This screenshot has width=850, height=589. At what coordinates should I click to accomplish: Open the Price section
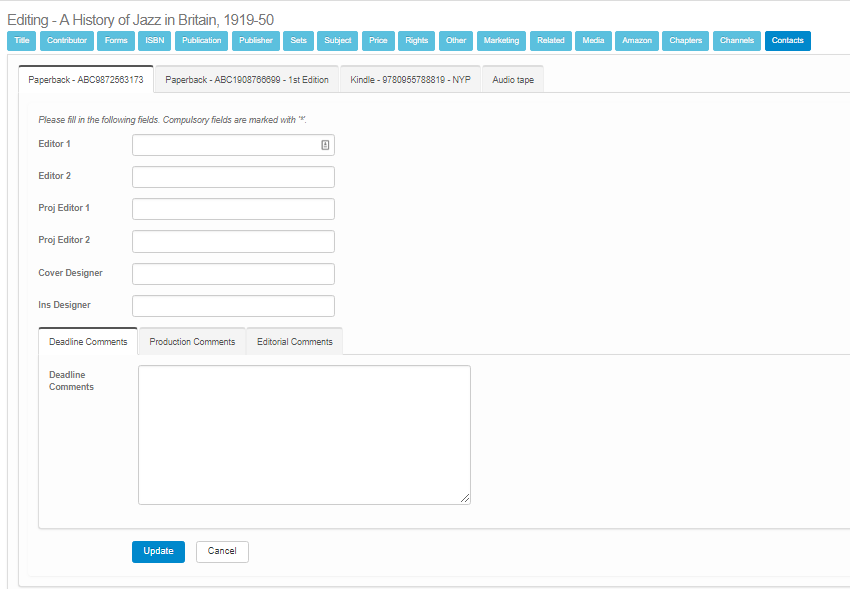tap(378, 41)
